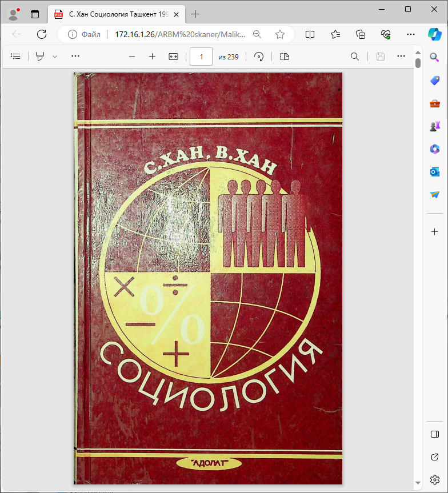Switch the PDF page view layout

pyautogui.click(x=285, y=57)
